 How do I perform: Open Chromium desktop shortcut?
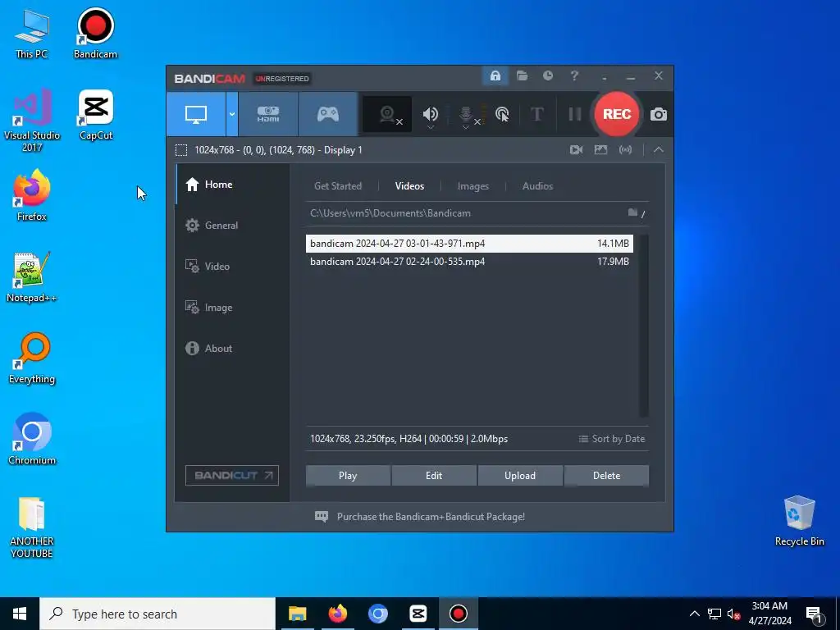click(x=32, y=440)
